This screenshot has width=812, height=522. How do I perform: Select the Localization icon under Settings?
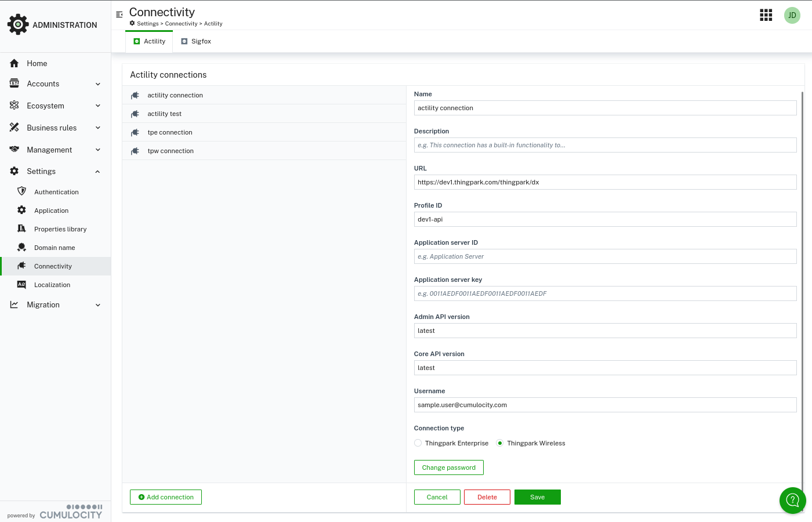tap(21, 285)
